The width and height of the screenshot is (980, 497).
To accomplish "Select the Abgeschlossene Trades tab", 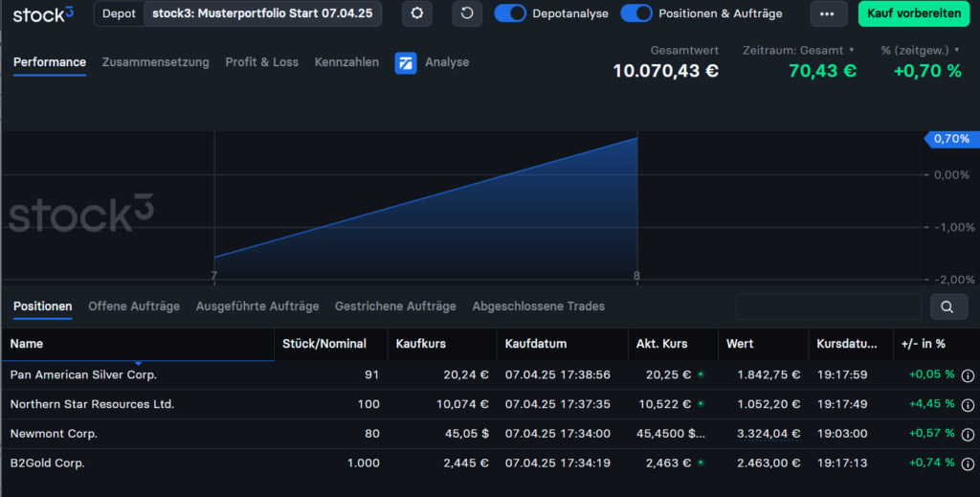I will click(x=539, y=306).
